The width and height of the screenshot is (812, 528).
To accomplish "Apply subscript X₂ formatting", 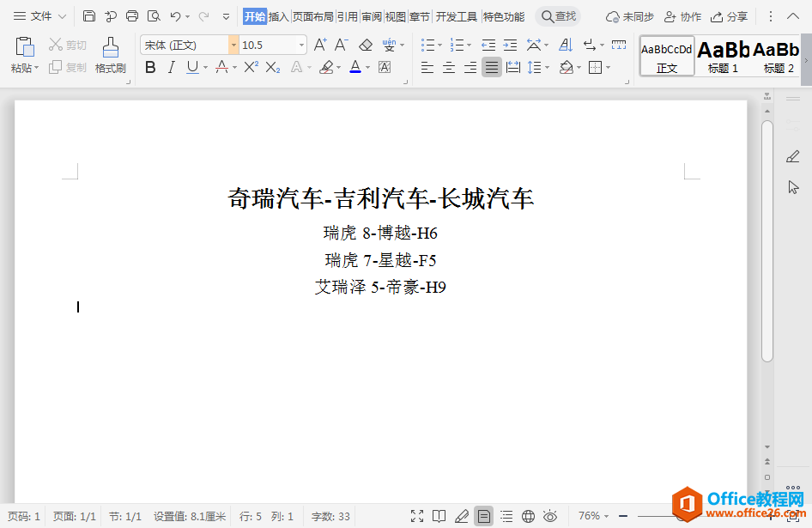I will (x=273, y=67).
